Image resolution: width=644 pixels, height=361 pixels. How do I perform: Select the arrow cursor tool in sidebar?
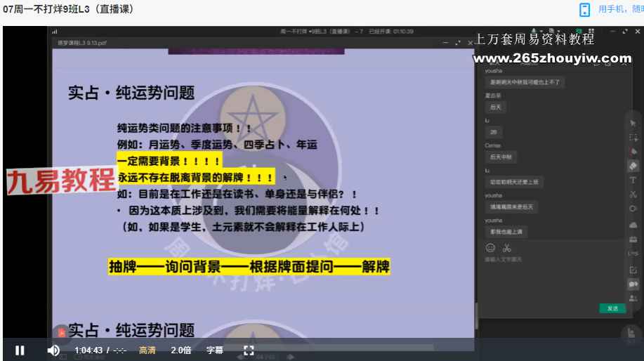[x=633, y=124]
